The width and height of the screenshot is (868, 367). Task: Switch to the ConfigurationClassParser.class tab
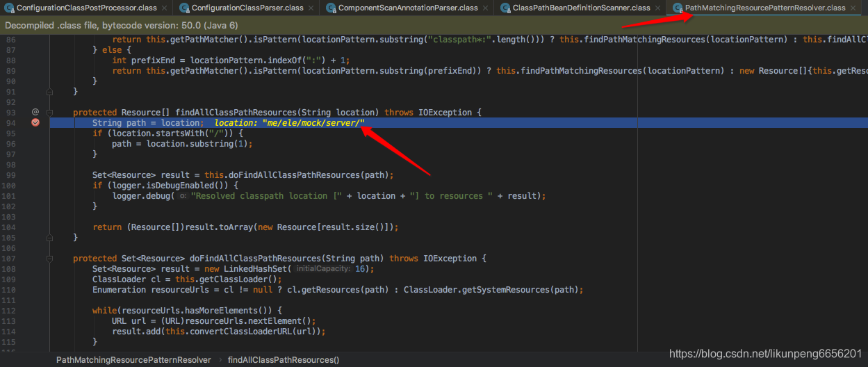pos(247,8)
